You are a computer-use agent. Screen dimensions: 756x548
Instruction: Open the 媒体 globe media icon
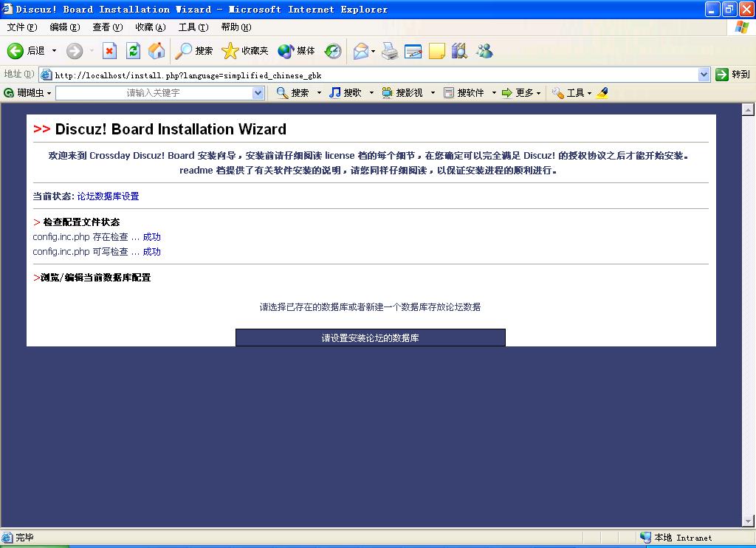tap(286, 51)
